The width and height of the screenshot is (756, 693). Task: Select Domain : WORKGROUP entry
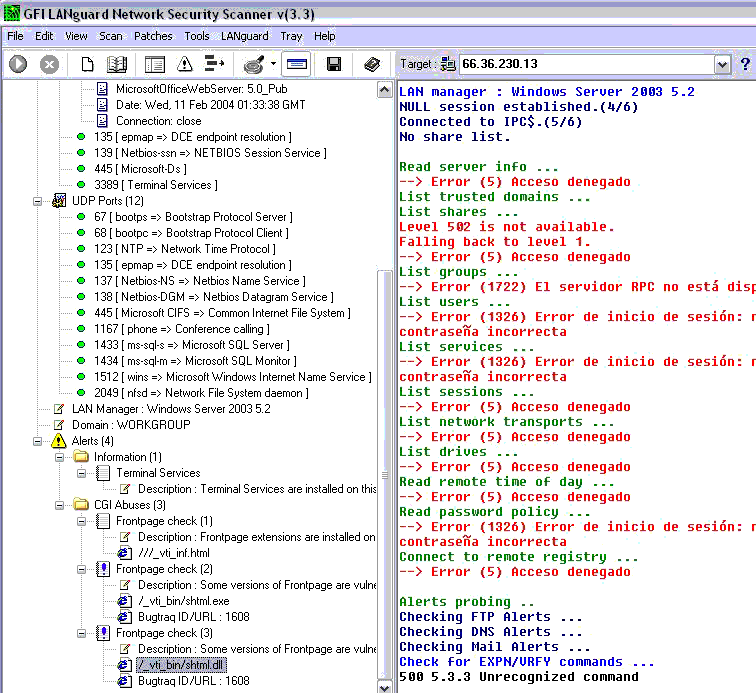pos(131,425)
